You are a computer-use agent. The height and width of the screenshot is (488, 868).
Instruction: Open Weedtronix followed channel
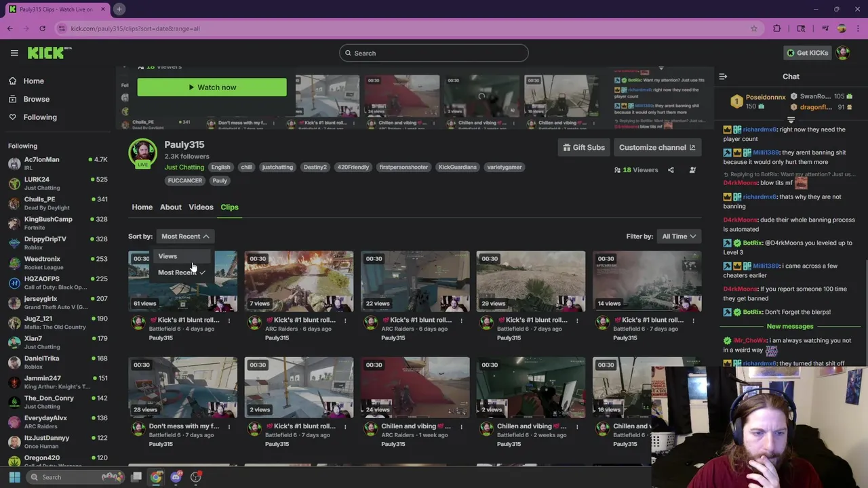click(58, 263)
